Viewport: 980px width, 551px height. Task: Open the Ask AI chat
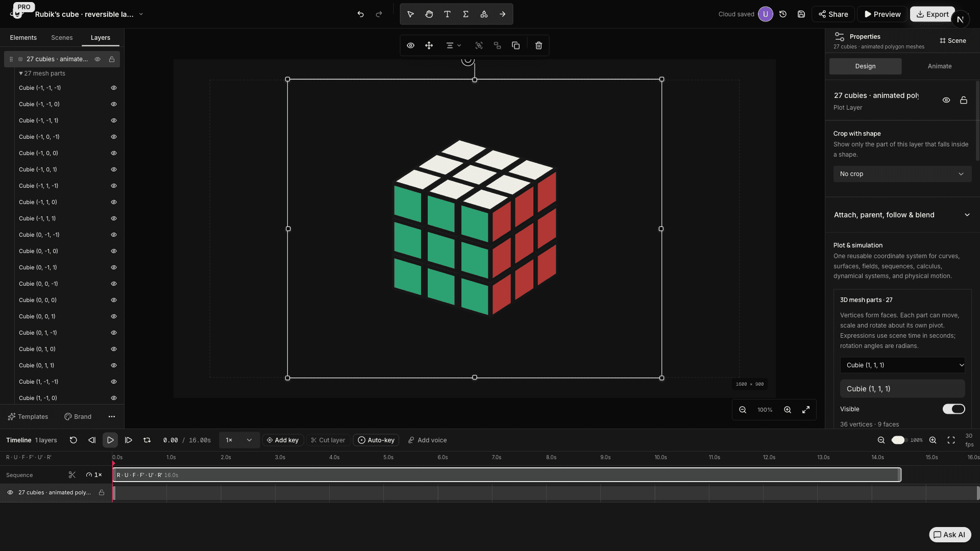pos(949,535)
